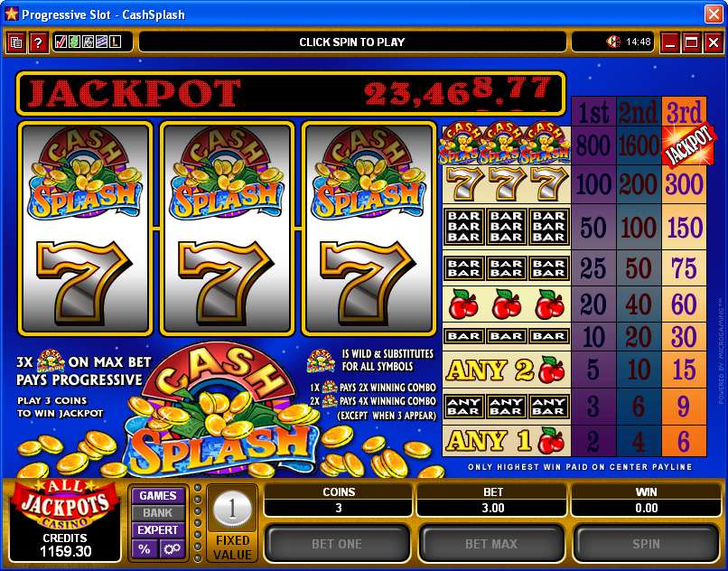This screenshot has width=728, height=571.
Task: Click the green dollar status icon
Action: (x=74, y=42)
